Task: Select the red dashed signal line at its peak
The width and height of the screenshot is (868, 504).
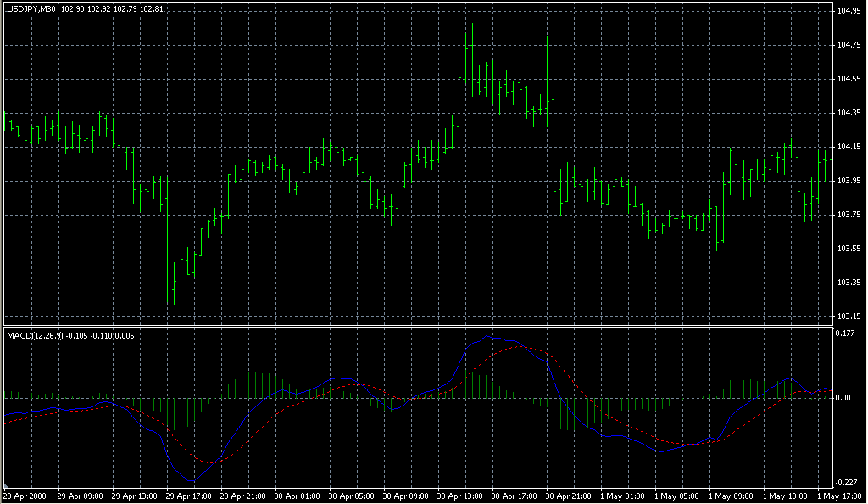Action: (x=518, y=345)
